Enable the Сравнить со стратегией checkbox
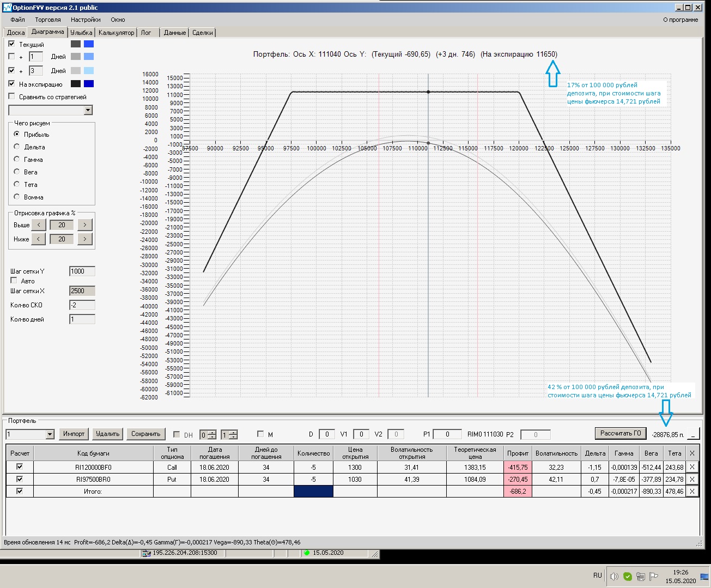Viewport: 711px width, 588px height. click(12, 96)
